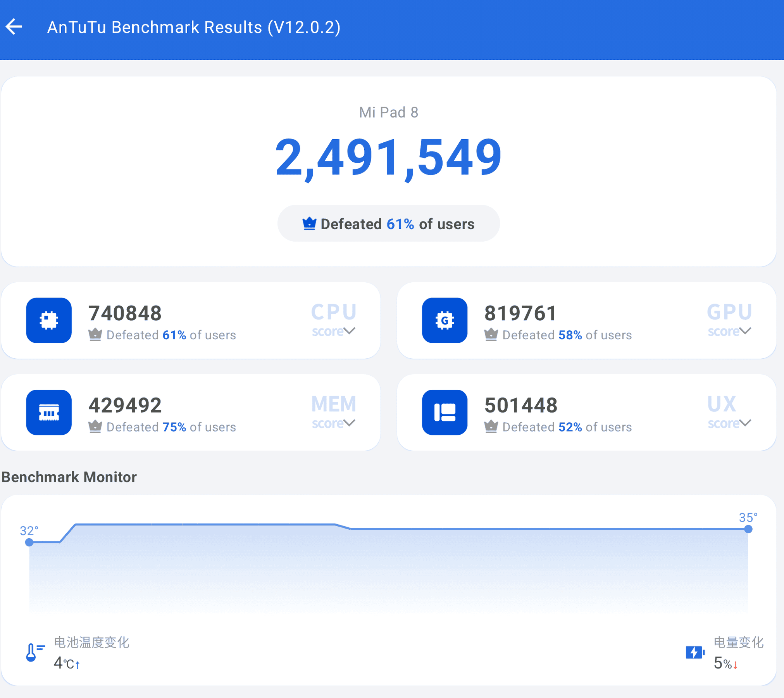Screen dimensions: 784x698
Task: Click the 电量变化 label
Action: 739,642
